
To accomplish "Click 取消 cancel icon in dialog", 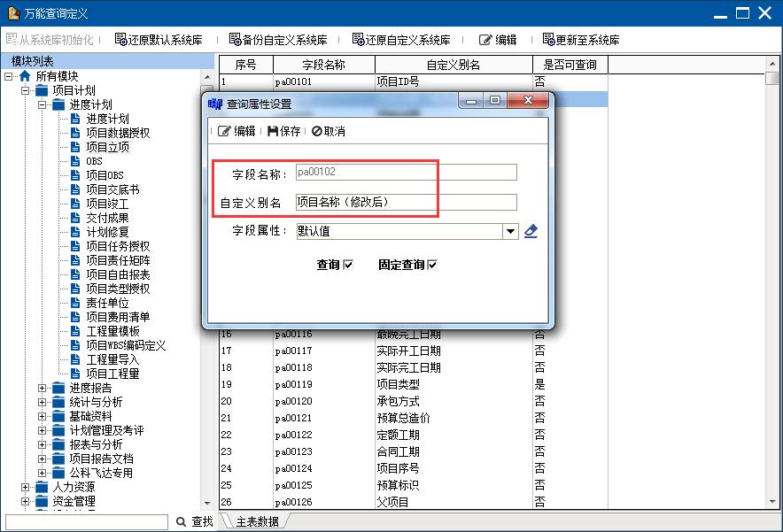I will click(317, 131).
